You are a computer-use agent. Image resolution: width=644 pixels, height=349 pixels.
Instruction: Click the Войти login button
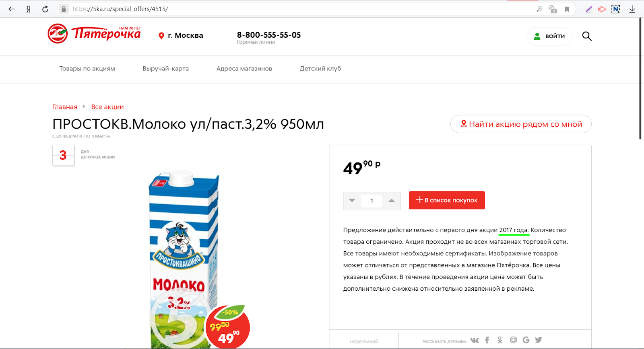(549, 36)
